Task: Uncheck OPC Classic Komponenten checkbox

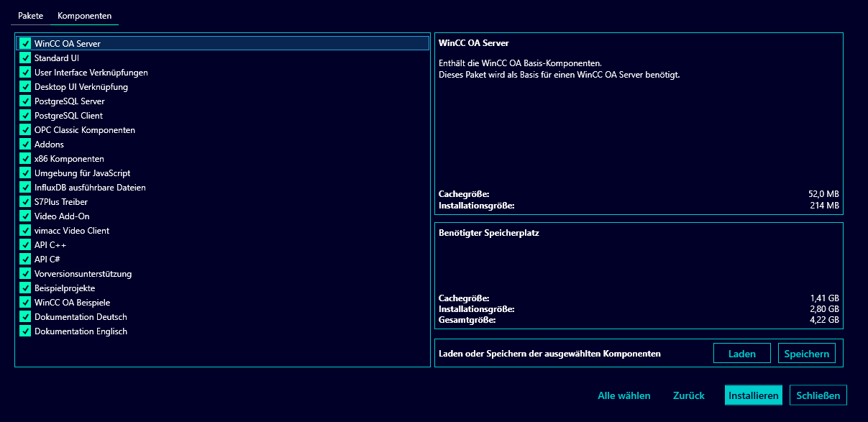Action: click(25, 130)
